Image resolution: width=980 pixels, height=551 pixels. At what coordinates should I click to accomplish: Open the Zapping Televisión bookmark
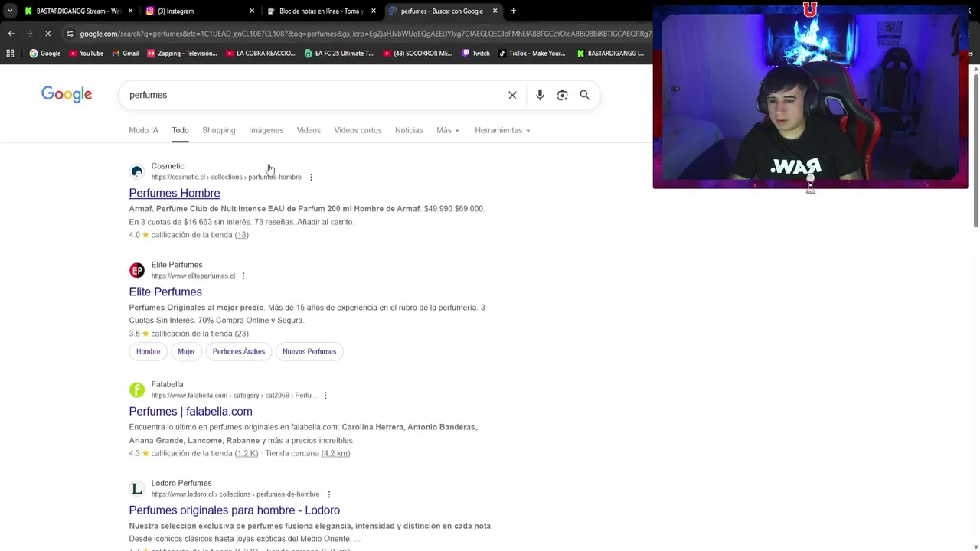coord(182,53)
